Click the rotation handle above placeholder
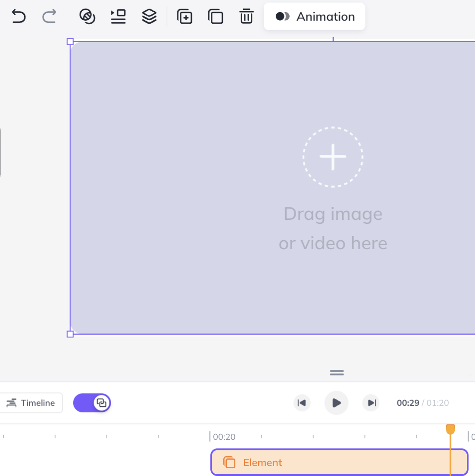The width and height of the screenshot is (475, 476). tap(333, 39)
